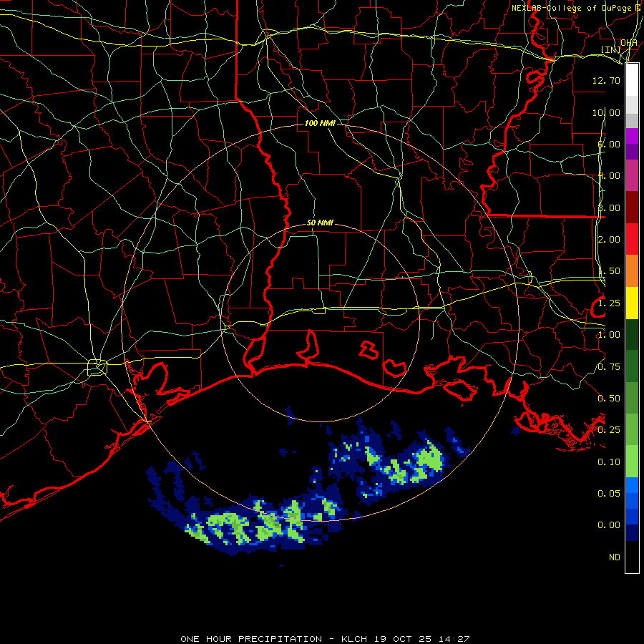Image resolution: width=644 pixels, height=644 pixels.
Task: Click the ONE HOUR PRECIPITATION KLCH caption
Action: (325, 639)
